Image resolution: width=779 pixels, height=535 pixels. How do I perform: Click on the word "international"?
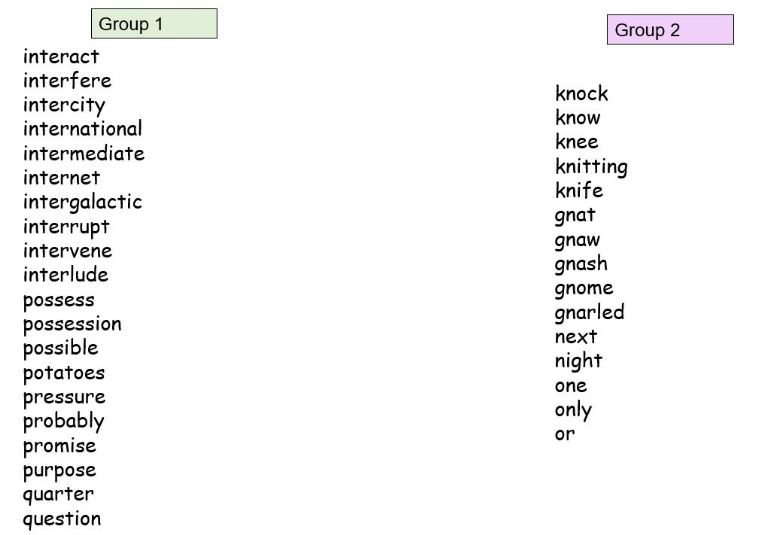pos(82,129)
